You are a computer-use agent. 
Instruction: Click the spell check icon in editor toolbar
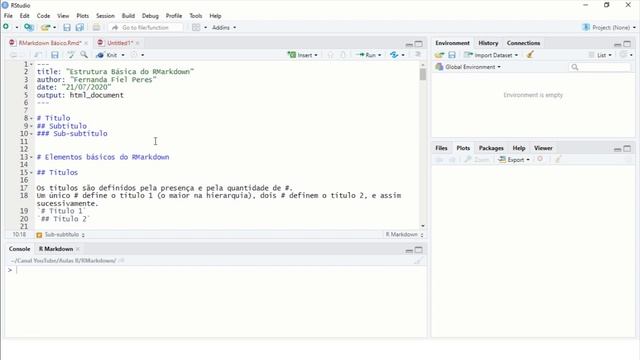coord(71,55)
